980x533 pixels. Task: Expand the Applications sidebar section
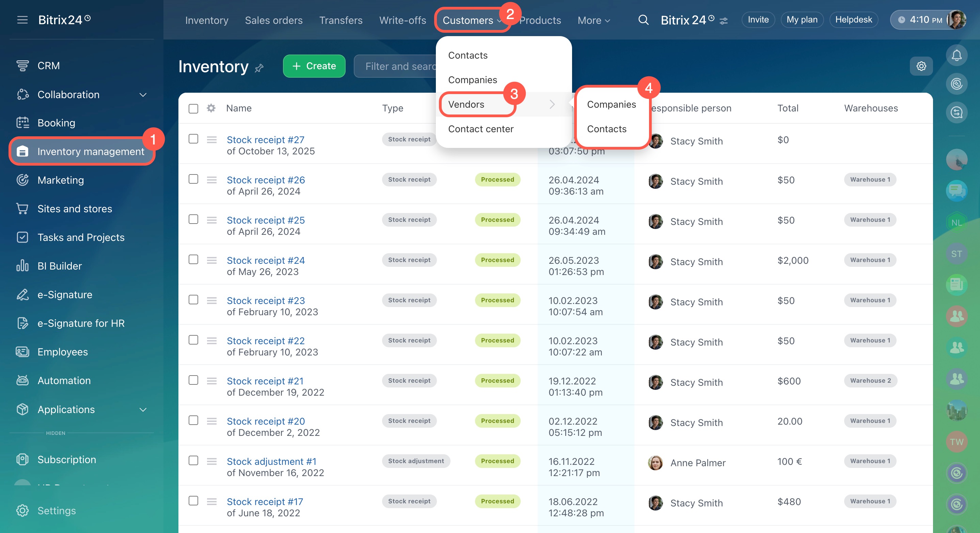click(143, 410)
